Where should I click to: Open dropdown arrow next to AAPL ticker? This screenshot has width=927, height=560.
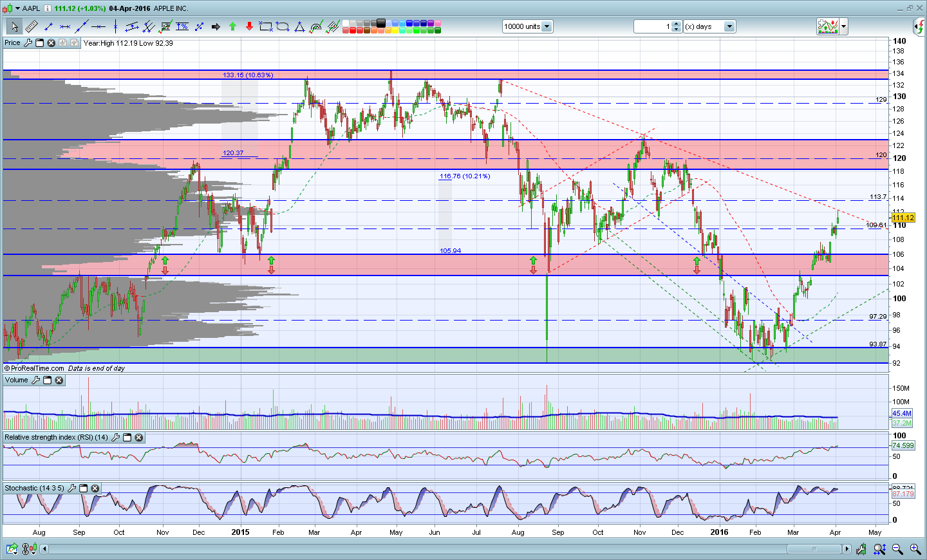[x=17, y=8]
